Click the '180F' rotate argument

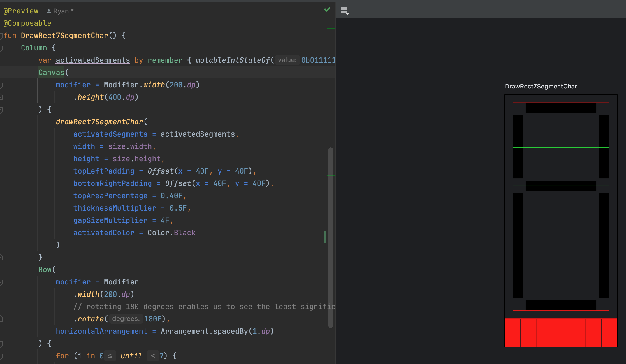[153, 319]
